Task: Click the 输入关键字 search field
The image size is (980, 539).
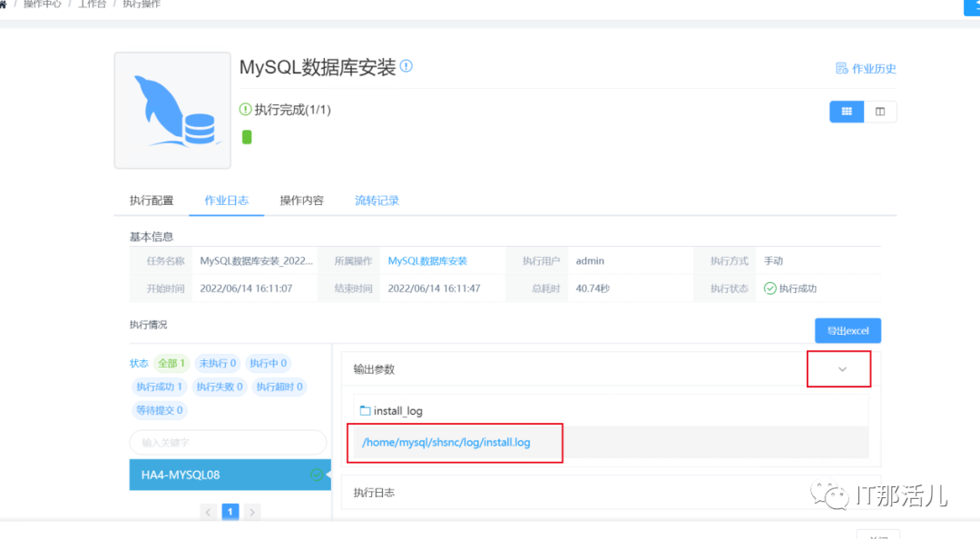Action: point(228,443)
